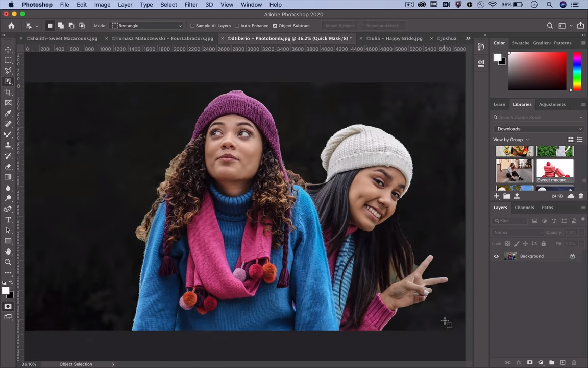This screenshot has width=588, height=368.
Task: Switch to the Channels tab
Action: [x=524, y=208]
